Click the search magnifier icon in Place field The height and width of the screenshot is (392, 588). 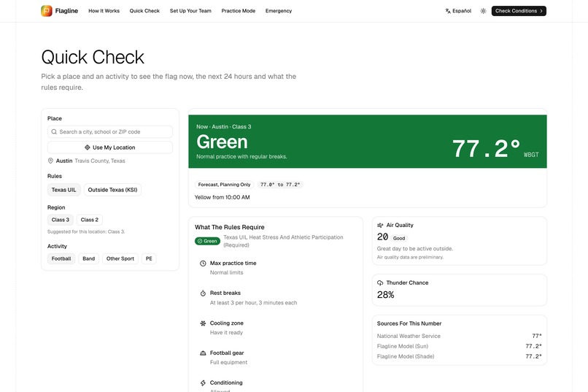click(54, 131)
